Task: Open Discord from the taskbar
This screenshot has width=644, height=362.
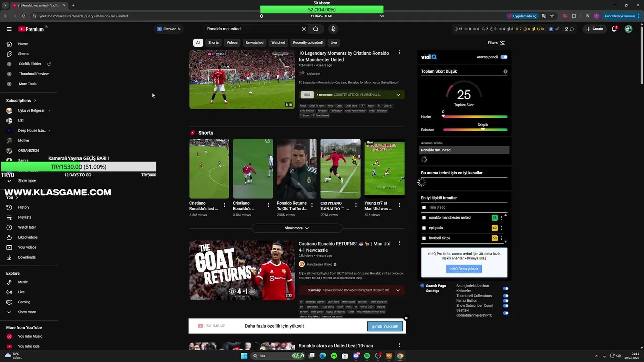Action: click(x=356, y=356)
